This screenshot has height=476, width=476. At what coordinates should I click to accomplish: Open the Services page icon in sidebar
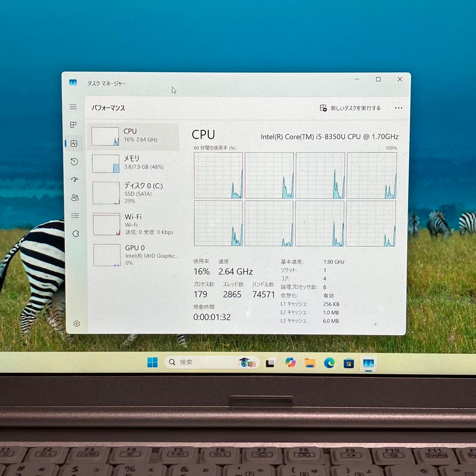pos(75,234)
